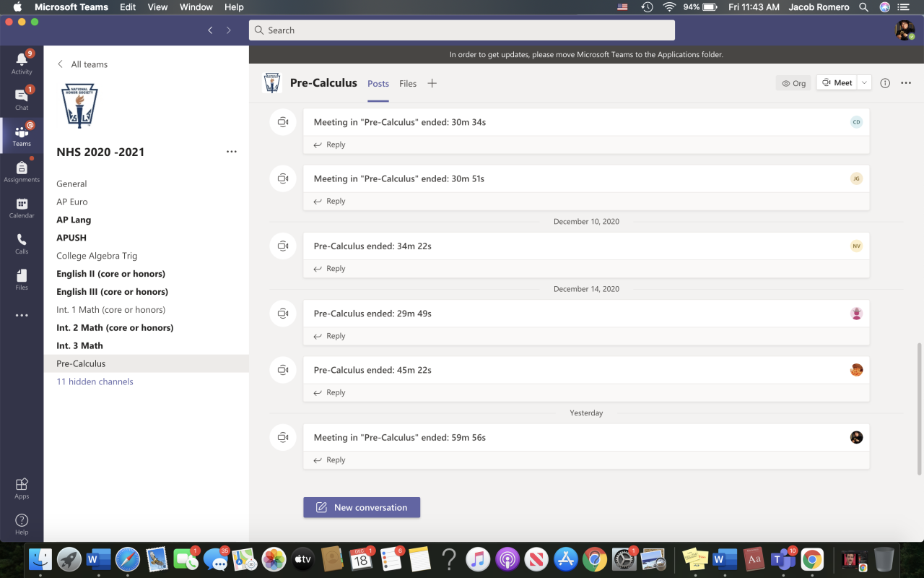Open the Microsoft Teams app menu

click(71, 7)
